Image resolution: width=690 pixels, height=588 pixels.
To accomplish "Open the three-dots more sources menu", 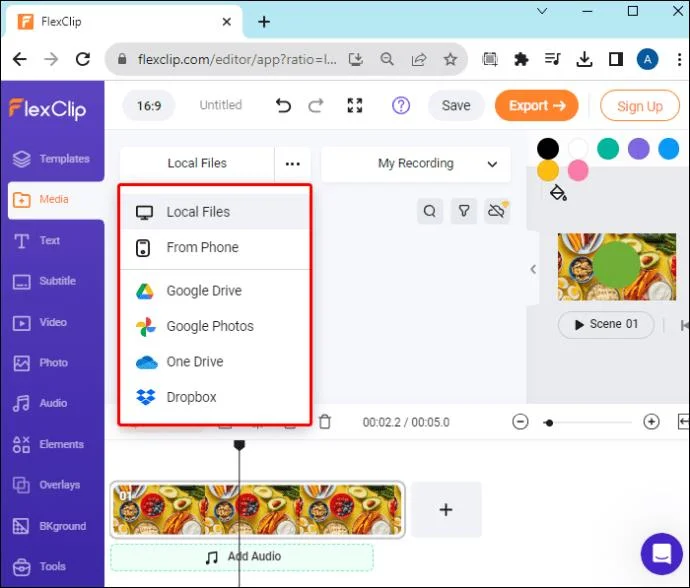I will point(293,164).
